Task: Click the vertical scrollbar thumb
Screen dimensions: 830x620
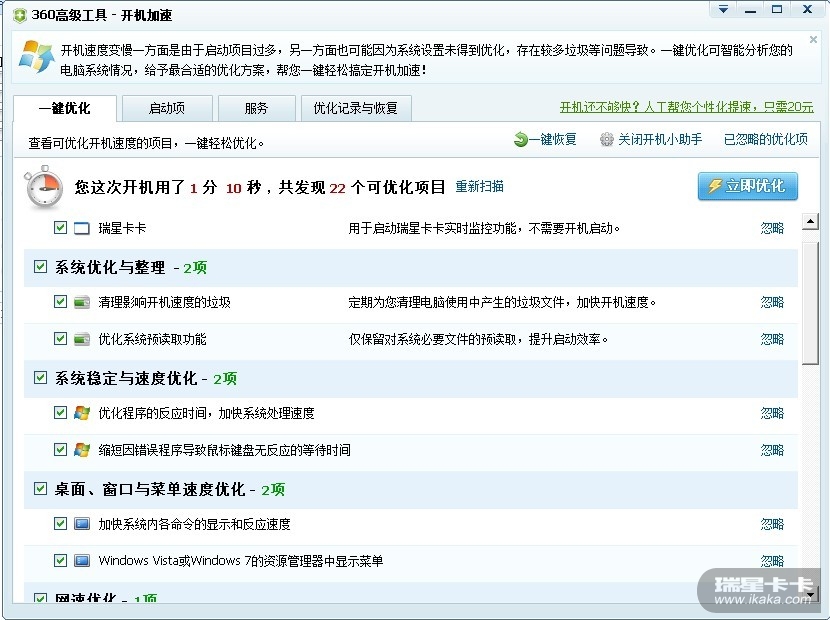Action: [810, 303]
